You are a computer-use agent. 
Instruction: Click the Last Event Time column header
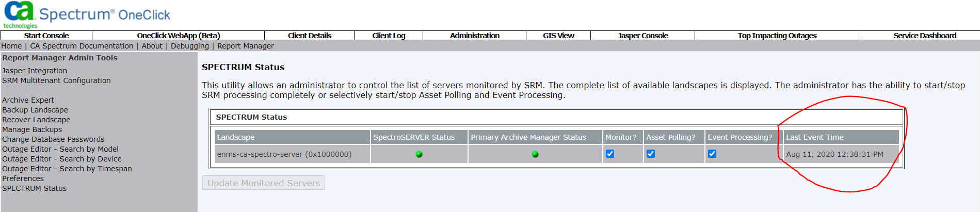coord(841,137)
